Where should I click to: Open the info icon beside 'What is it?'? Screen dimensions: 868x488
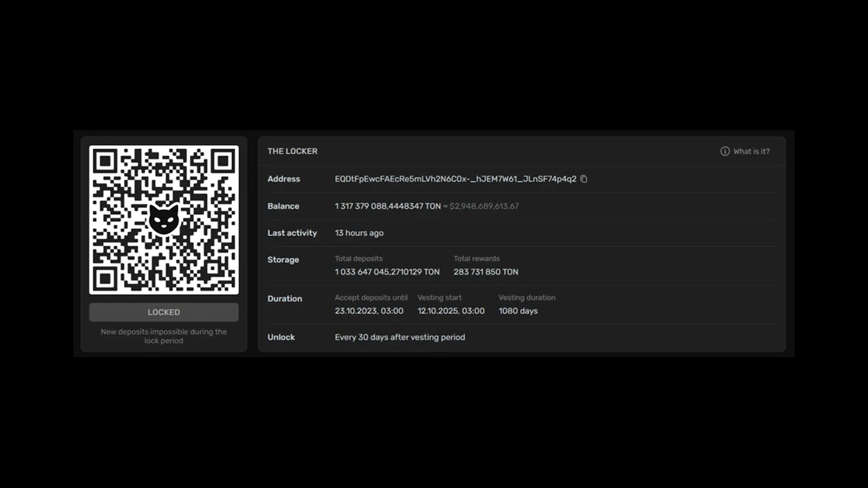[x=725, y=151]
